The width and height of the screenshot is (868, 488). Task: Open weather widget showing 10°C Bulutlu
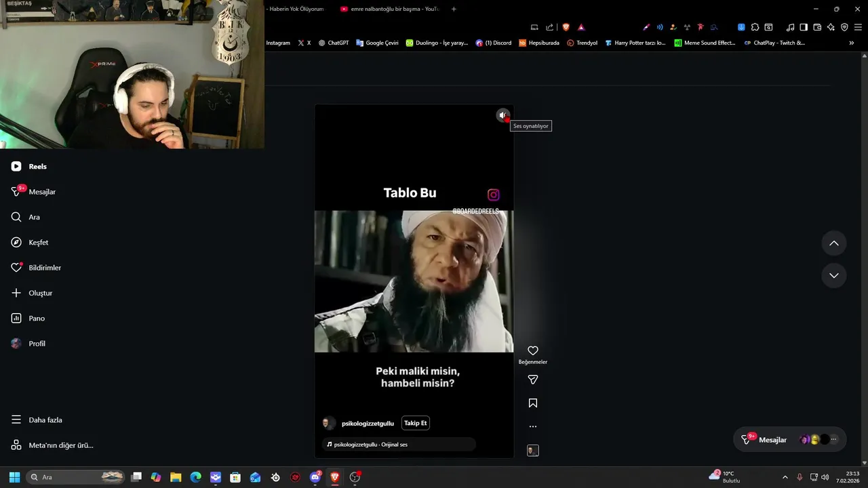click(724, 476)
